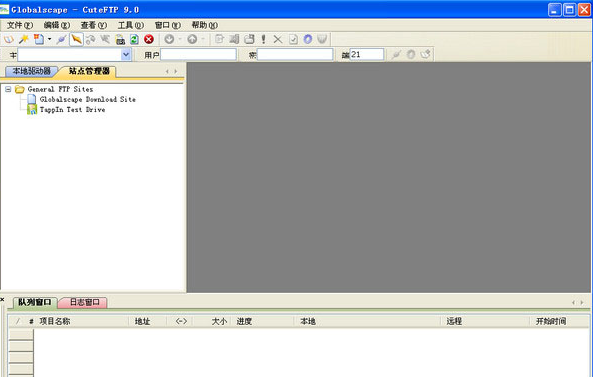Viewport: 593px width, 377px height.
Task: Select the 站点管理器 tab
Action: click(x=89, y=71)
